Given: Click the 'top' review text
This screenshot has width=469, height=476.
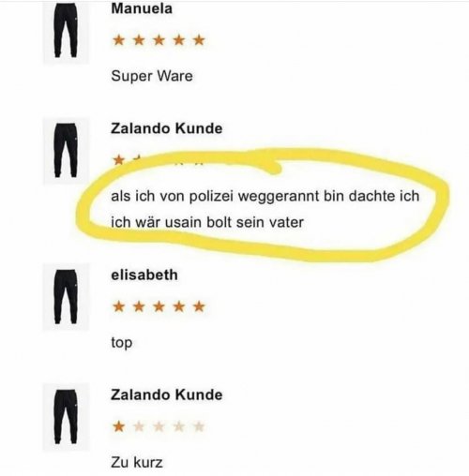Looking at the screenshot, I should pyautogui.click(x=121, y=343).
